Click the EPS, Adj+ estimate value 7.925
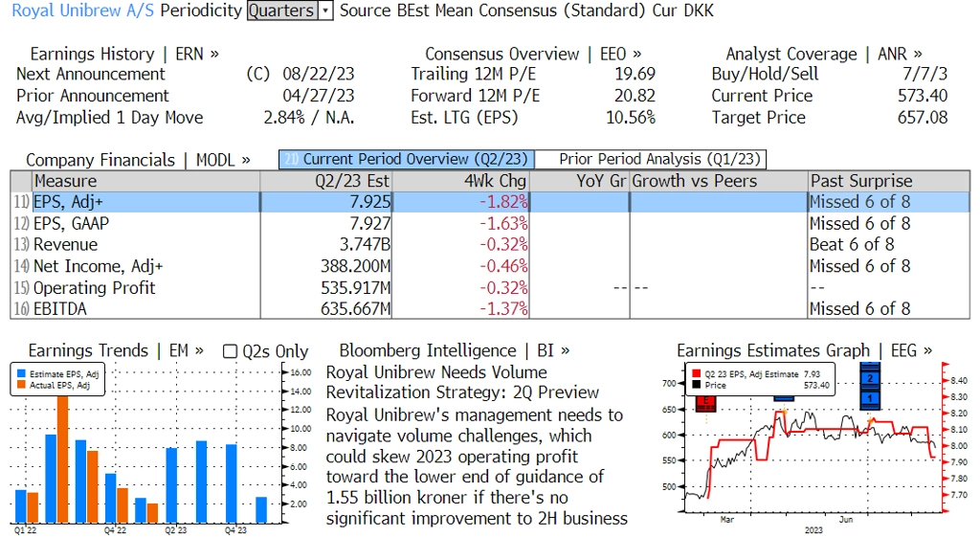Screen dimensions: 980x537 point(370,202)
